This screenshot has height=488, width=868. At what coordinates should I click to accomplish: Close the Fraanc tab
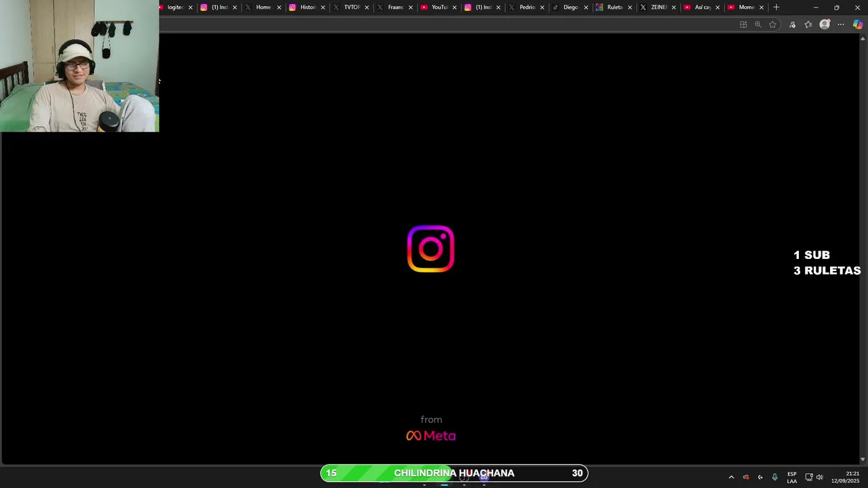410,7
